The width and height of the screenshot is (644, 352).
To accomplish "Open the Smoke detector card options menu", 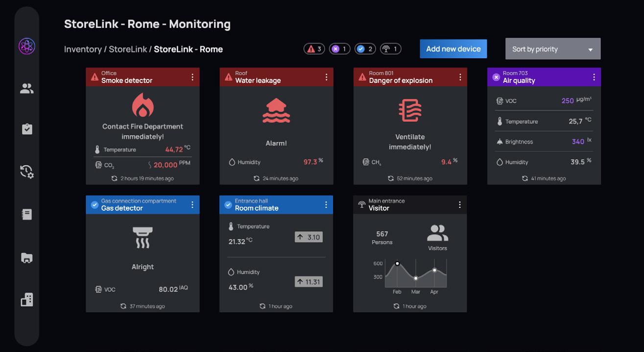I will point(192,77).
